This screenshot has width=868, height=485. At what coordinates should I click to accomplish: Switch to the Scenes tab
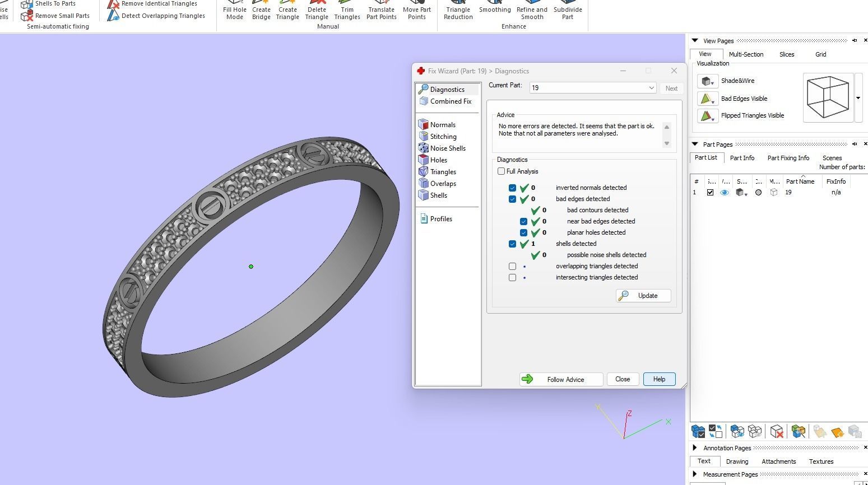[x=832, y=158]
